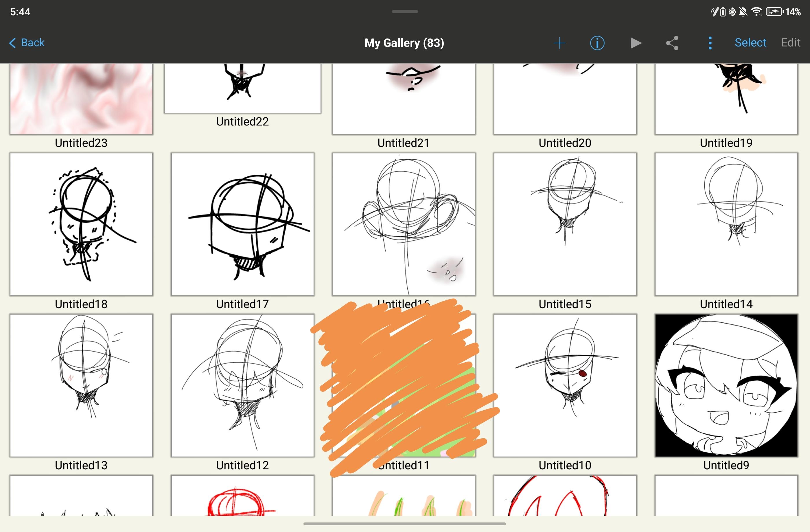This screenshot has height=532, width=810.
Task: Open the Untitled20 artwork thumbnail
Action: (x=565, y=99)
